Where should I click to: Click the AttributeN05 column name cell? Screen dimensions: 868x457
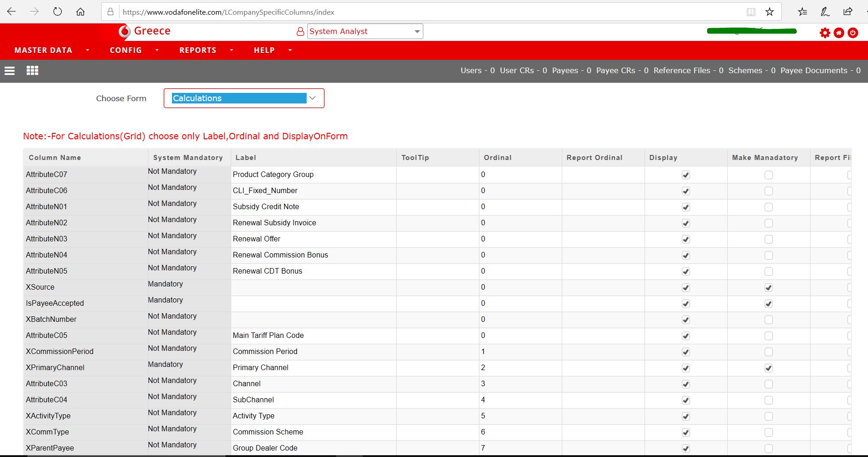click(86, 271)
